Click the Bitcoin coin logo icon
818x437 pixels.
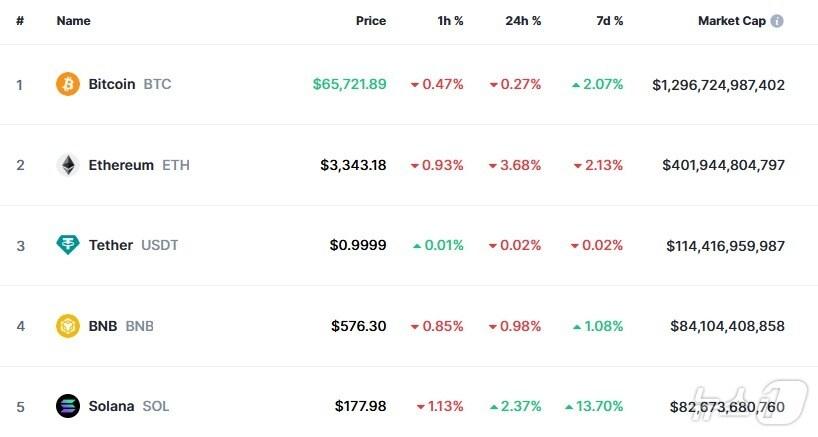coord(68,84)
